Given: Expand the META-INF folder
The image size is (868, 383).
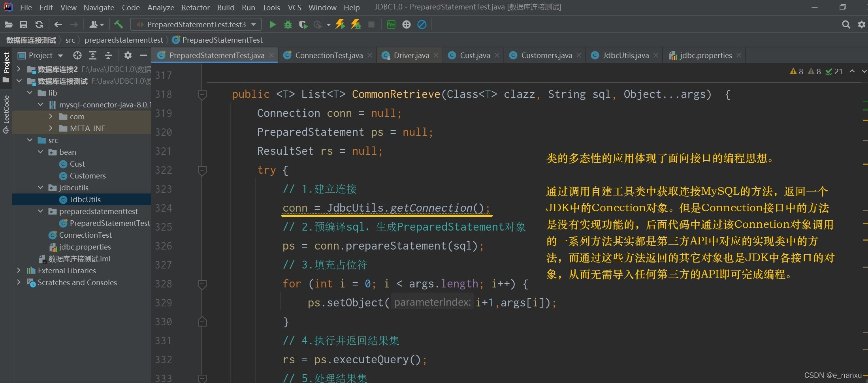Looking at the screenshot, I should click(x=51, y=128).
